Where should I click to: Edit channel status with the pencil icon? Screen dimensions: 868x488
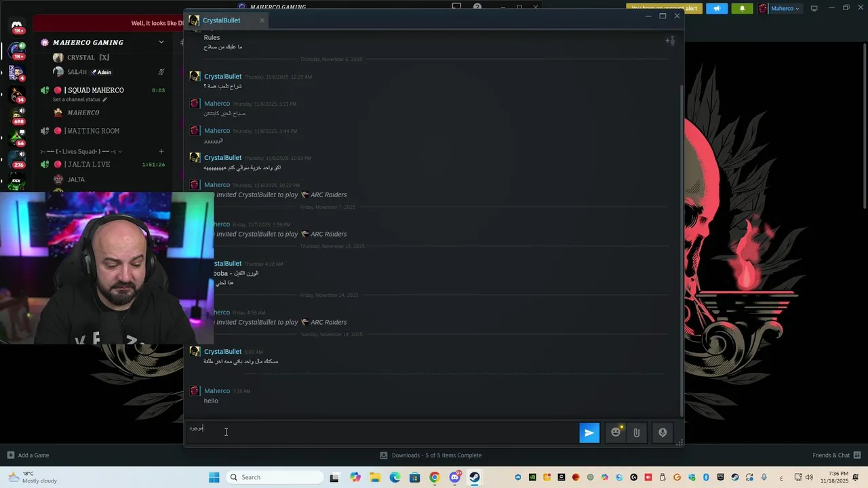pos(104,100)
